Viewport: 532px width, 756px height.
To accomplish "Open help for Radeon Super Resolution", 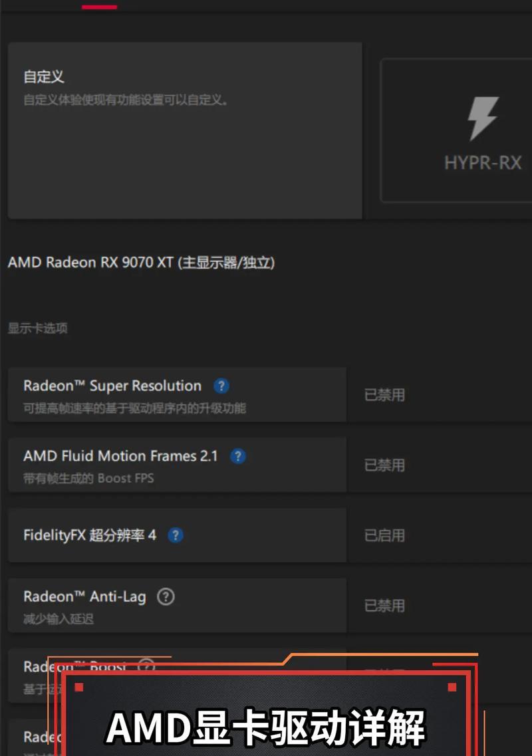I will point(221,386).
